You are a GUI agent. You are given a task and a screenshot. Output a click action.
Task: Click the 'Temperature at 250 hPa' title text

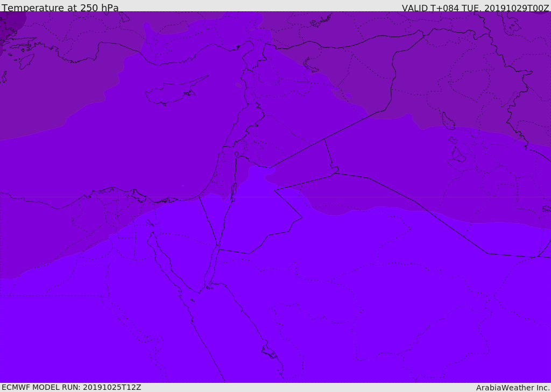click(60, 8)
